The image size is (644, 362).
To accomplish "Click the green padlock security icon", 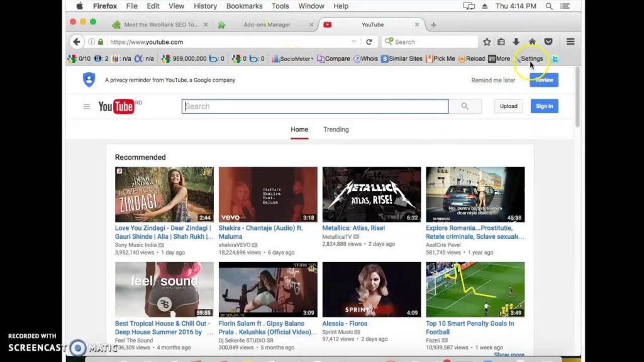I will coord(101,42).
